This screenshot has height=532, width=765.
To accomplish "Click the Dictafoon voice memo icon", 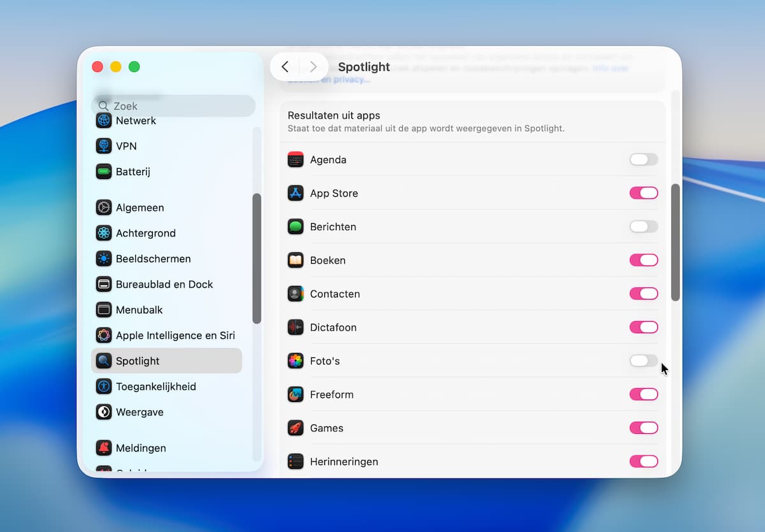I will [x=295, y=327].
